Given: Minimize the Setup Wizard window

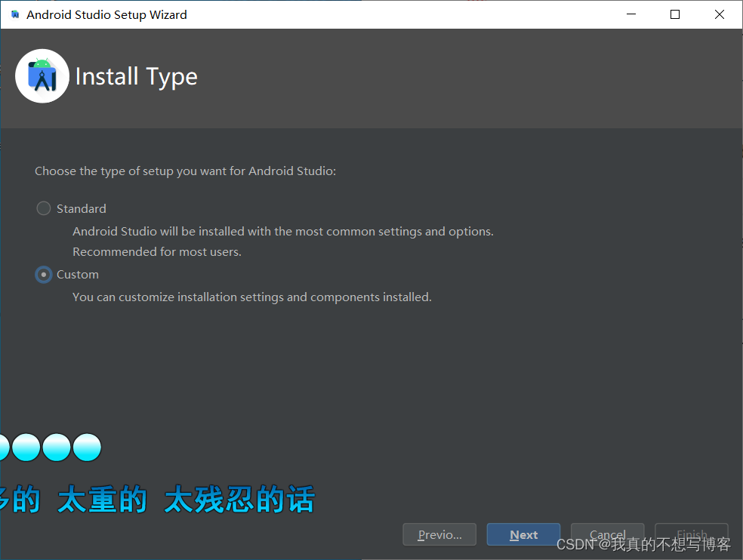Looking at the screenshot, I should [631, 14].
